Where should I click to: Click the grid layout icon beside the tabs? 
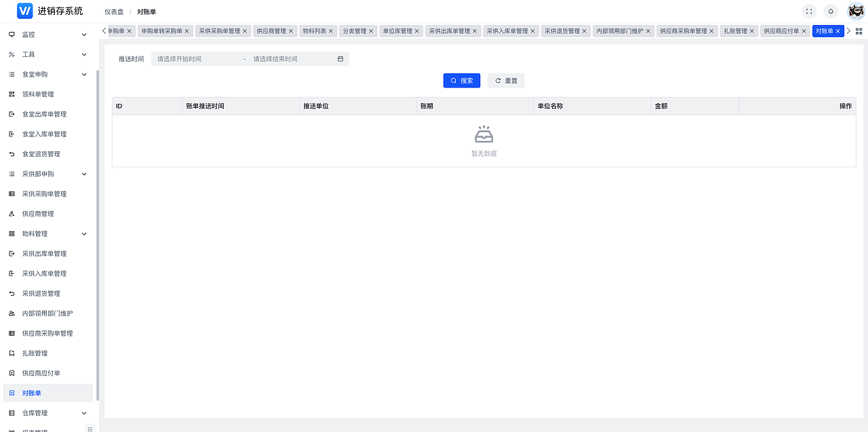(x=859, y=31)
